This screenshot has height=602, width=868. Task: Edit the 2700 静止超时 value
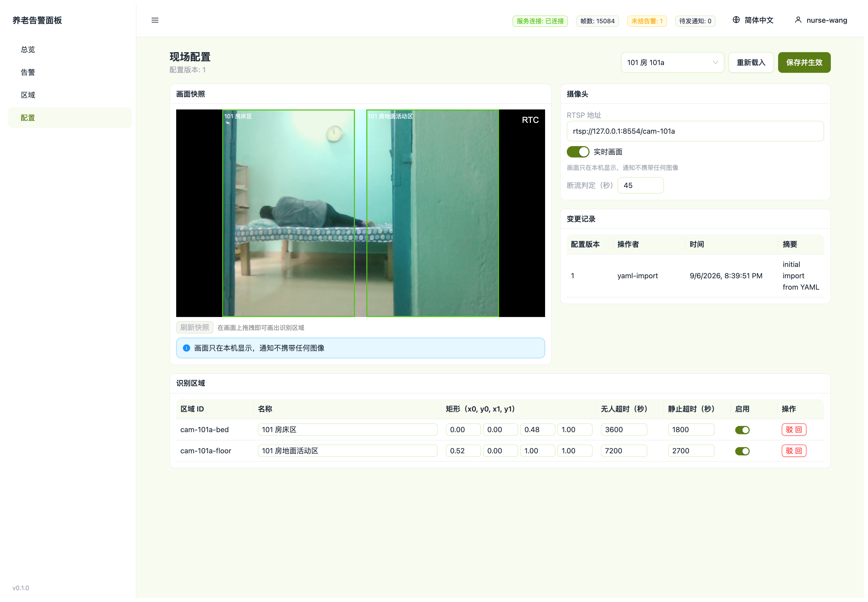pyautogui.click(x=691, y=451)
